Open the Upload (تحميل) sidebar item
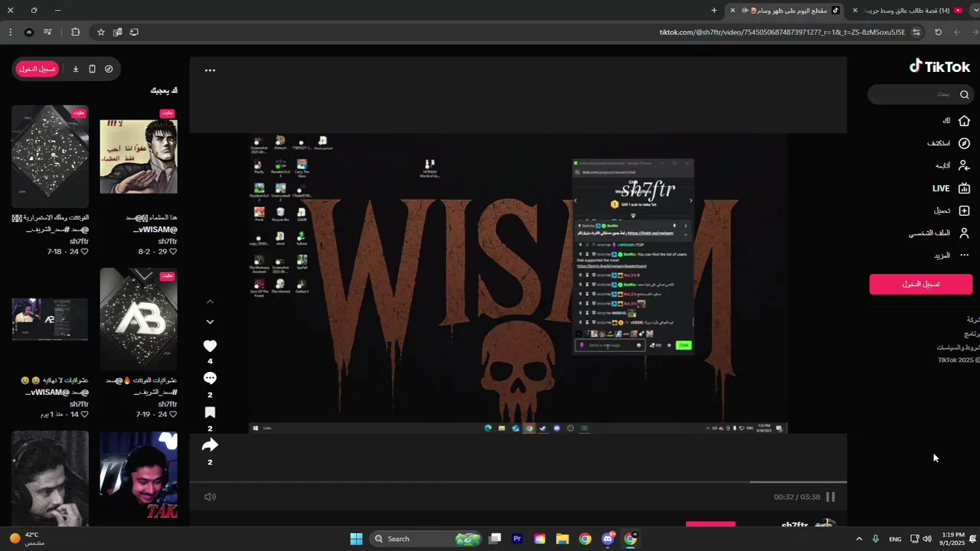The height and width of the screenshot is (551, 980). point(952,210)
